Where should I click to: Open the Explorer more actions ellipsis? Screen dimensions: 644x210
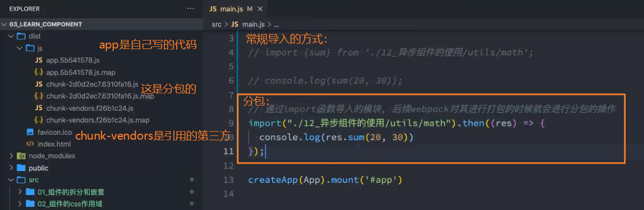190,9
